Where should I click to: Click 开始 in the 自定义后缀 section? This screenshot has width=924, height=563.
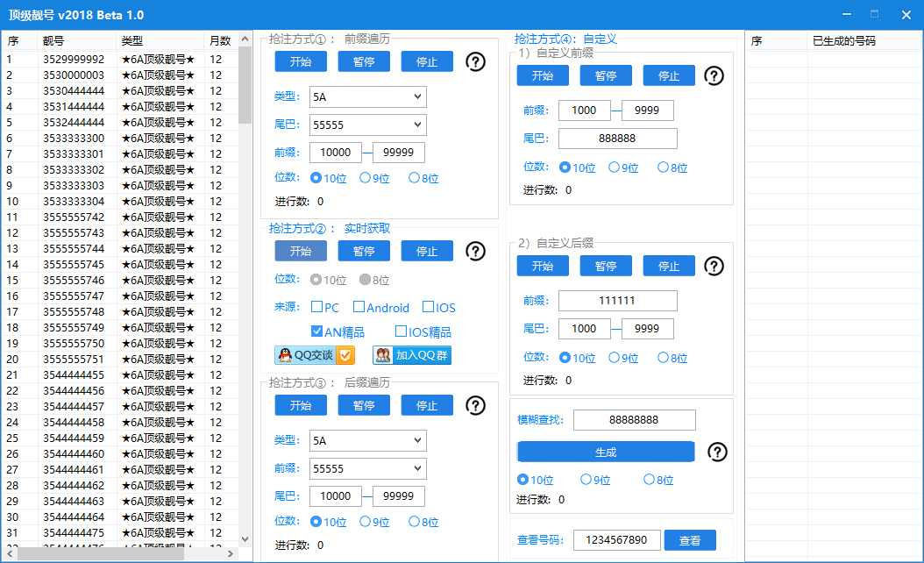pos(543,266)
